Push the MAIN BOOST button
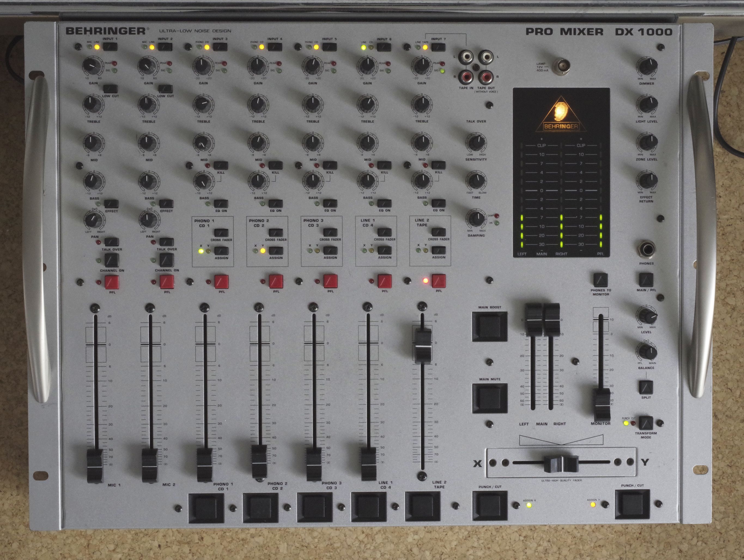The width and height of the screenshot is (744, 560). [490, 327]
